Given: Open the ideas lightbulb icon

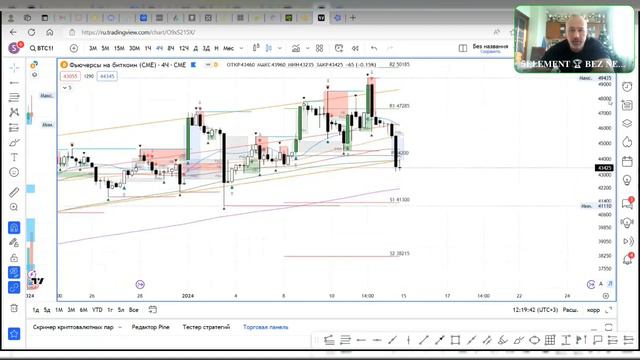Looking at the screenshot, I should tap(627, 180).
